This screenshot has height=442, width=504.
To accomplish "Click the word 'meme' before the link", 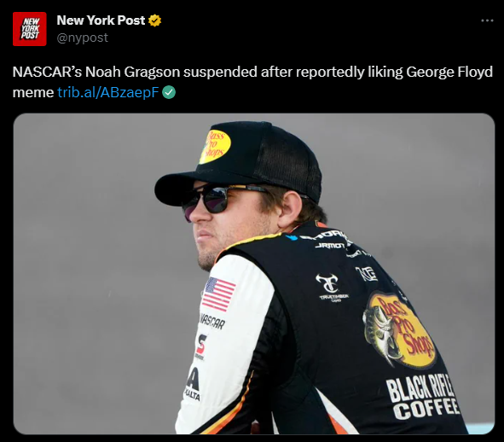I will (x=32, y=93).
